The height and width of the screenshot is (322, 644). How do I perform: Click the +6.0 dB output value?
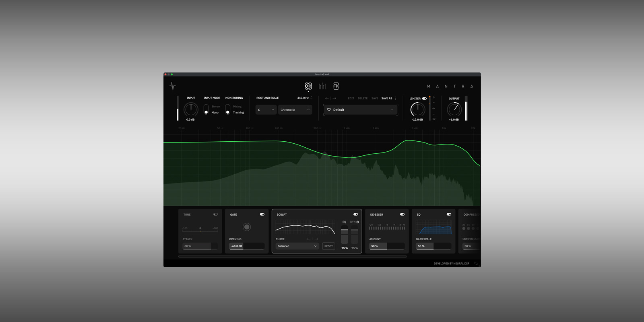[454, 120]
